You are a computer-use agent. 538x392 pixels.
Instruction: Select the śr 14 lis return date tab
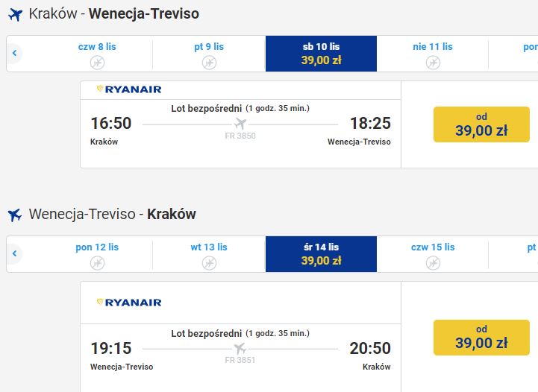pyautogui.click(x=321, y=254)
